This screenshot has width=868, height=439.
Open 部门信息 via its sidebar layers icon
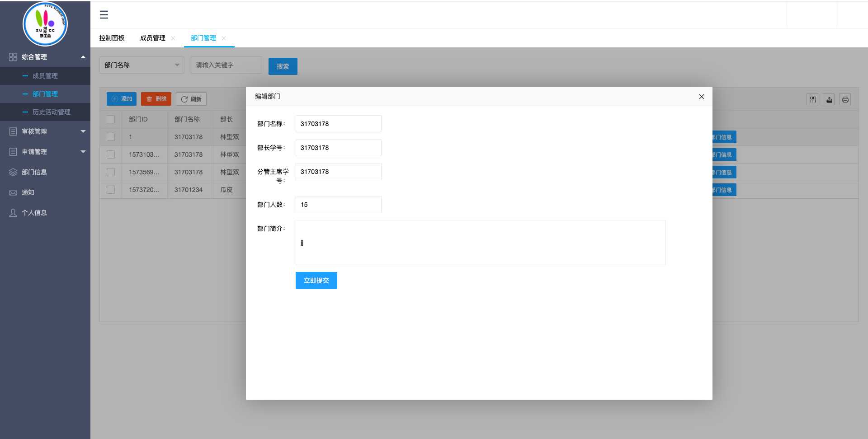13,172
